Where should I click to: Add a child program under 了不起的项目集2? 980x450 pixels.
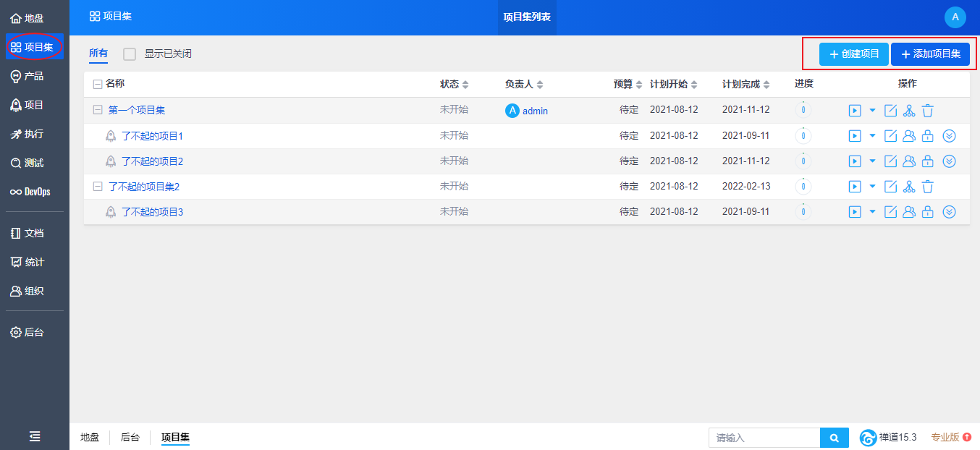[x=909, y=187]
